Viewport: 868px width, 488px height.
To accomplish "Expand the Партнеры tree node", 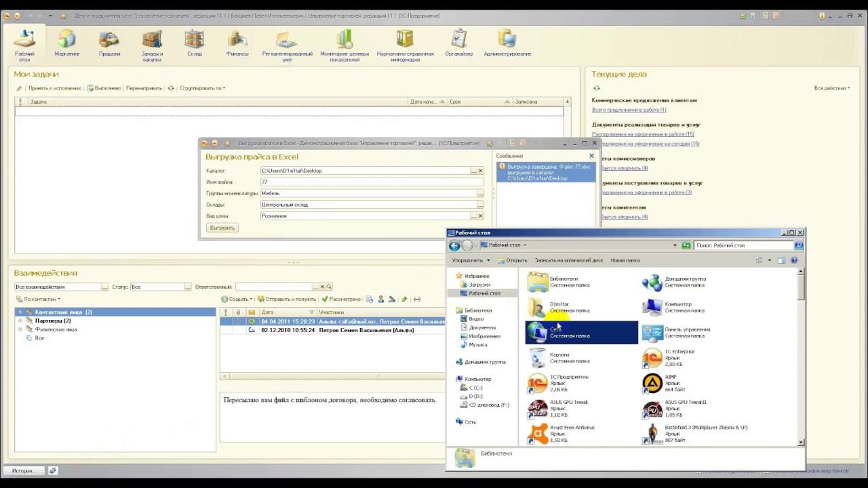I will pos(20,321).
